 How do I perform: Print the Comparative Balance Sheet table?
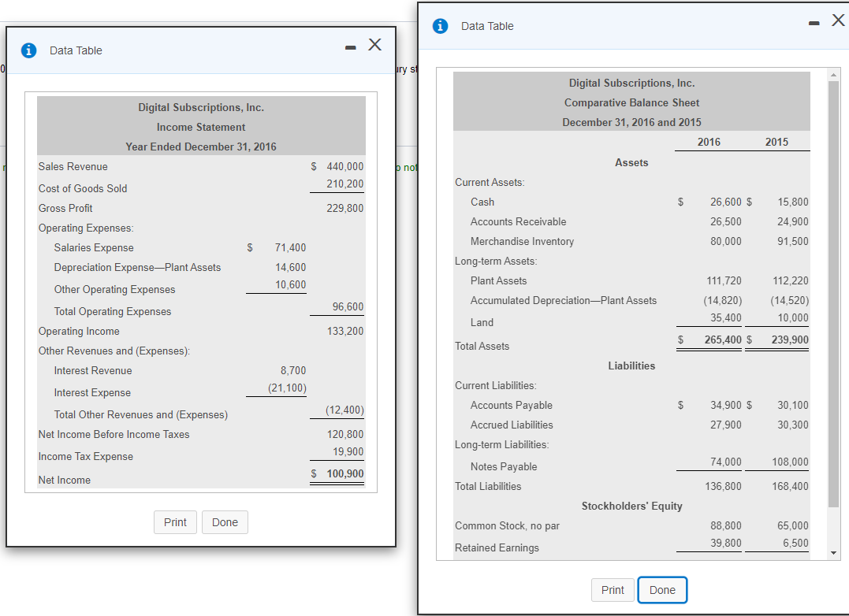tap(613, 590)
